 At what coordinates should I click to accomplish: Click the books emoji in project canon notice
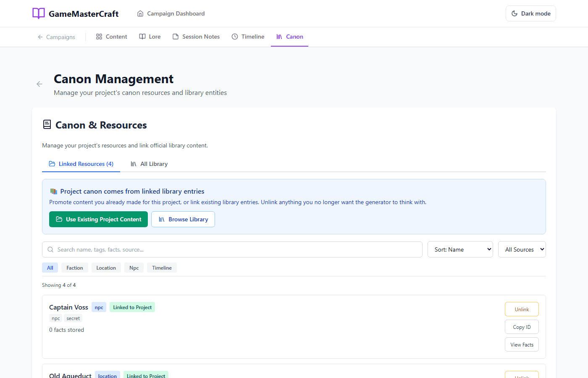(x=53, y=192)
